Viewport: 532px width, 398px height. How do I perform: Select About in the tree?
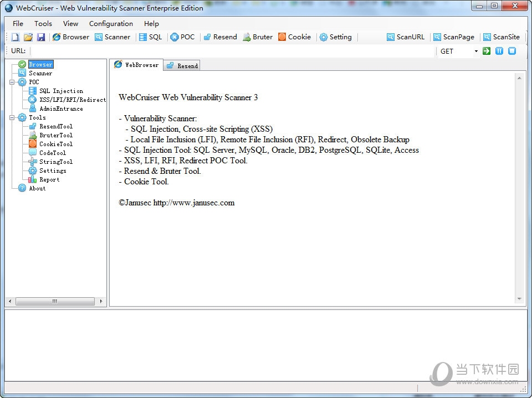pyautogui.click(x=37, y=189)
